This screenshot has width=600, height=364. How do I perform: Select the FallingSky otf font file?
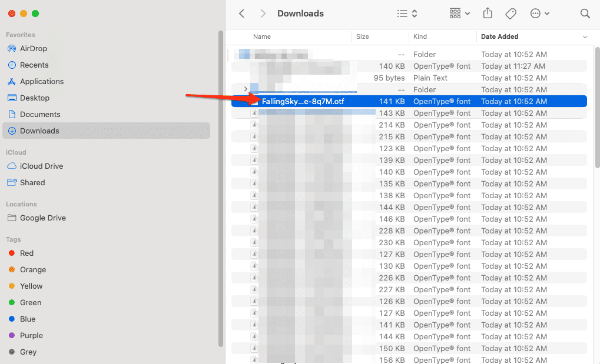click(x=303, y=102)
